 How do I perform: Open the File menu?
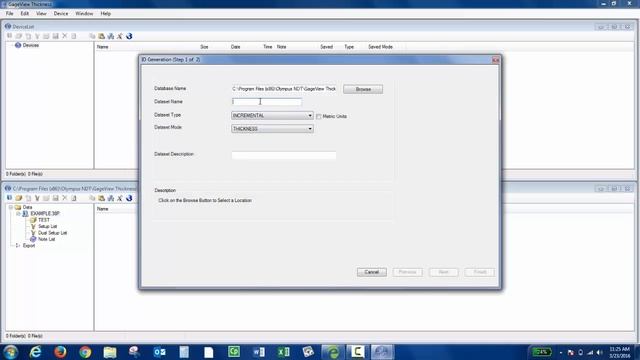[x=9, y=13]
